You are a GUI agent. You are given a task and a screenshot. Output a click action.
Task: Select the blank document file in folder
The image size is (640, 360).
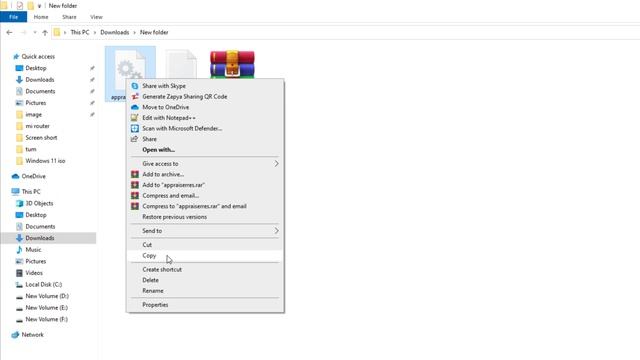[181, 64]
